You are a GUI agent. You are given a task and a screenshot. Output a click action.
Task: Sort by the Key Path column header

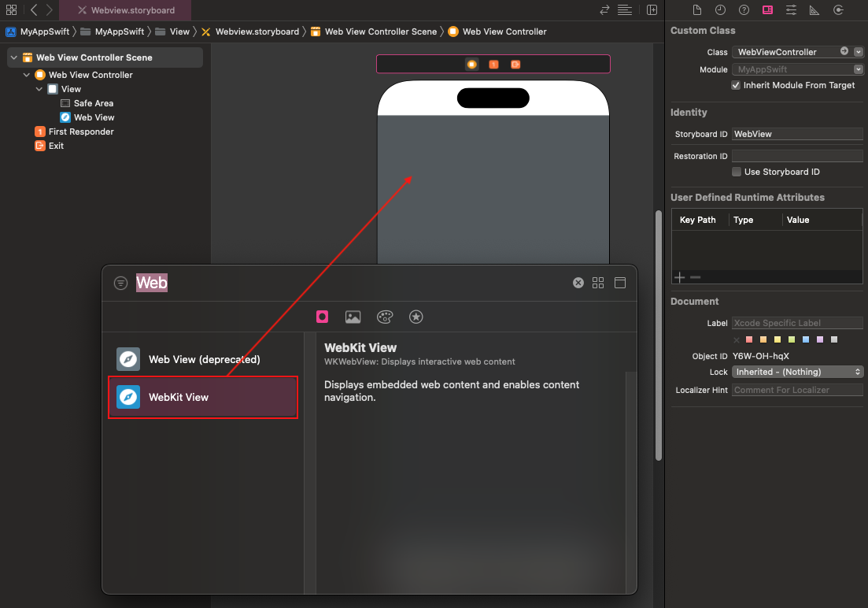(697, 220)
